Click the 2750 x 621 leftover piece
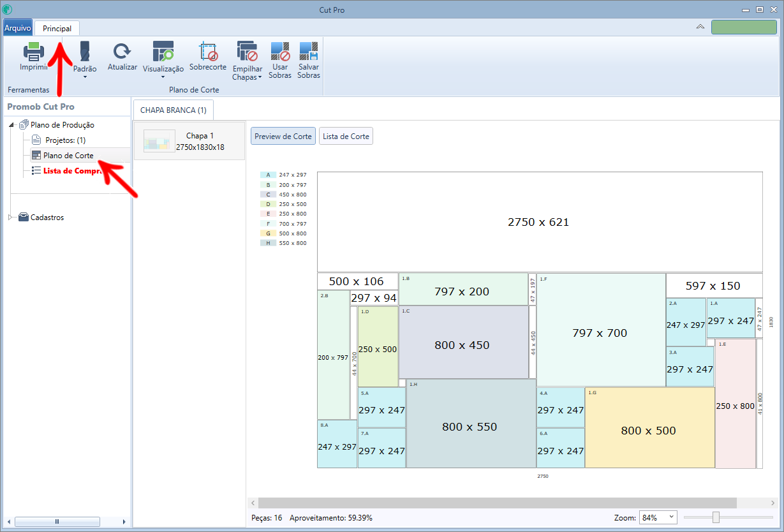The width and height of the screenshot is (784, 532). (540, 222)
